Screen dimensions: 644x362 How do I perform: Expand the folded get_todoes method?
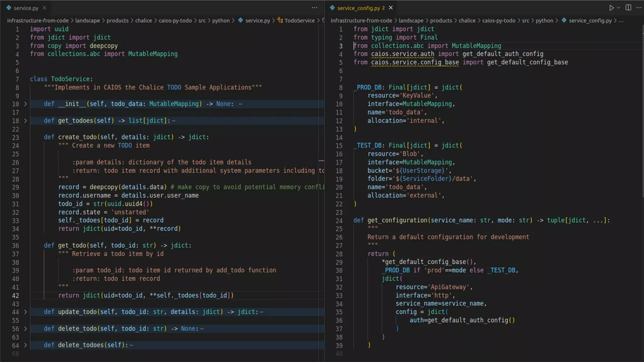[x=25, y=121]
